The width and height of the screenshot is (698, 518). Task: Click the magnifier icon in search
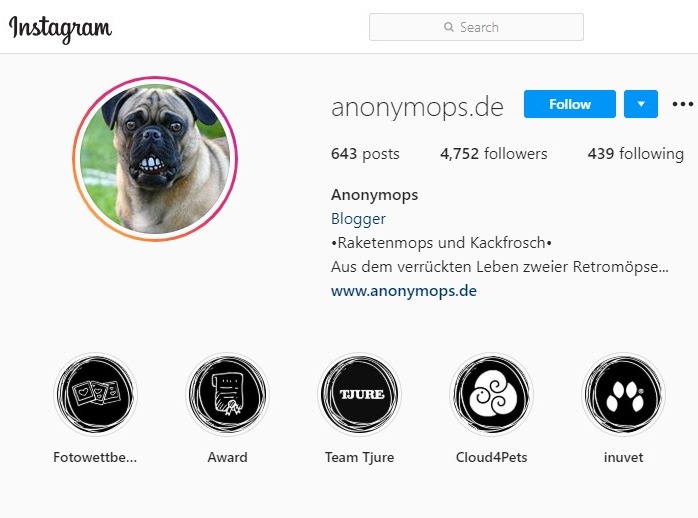449,27
